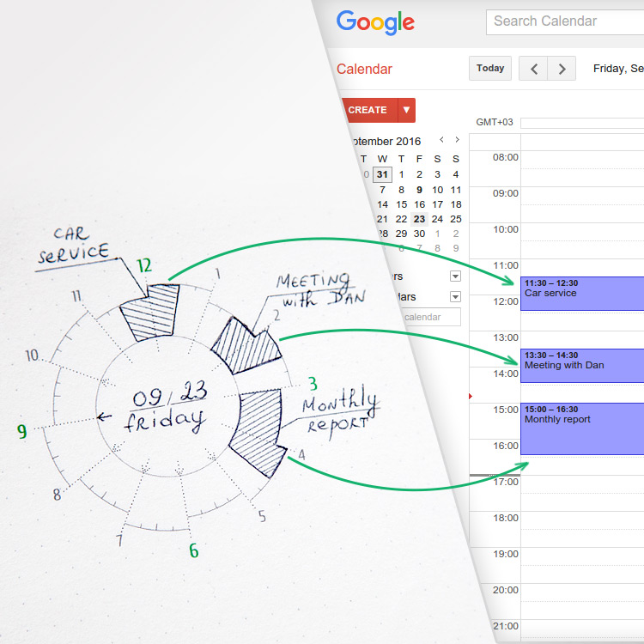Select September 15 in mini calendar
Screen dimensions: 644x644
coord(401,204)
